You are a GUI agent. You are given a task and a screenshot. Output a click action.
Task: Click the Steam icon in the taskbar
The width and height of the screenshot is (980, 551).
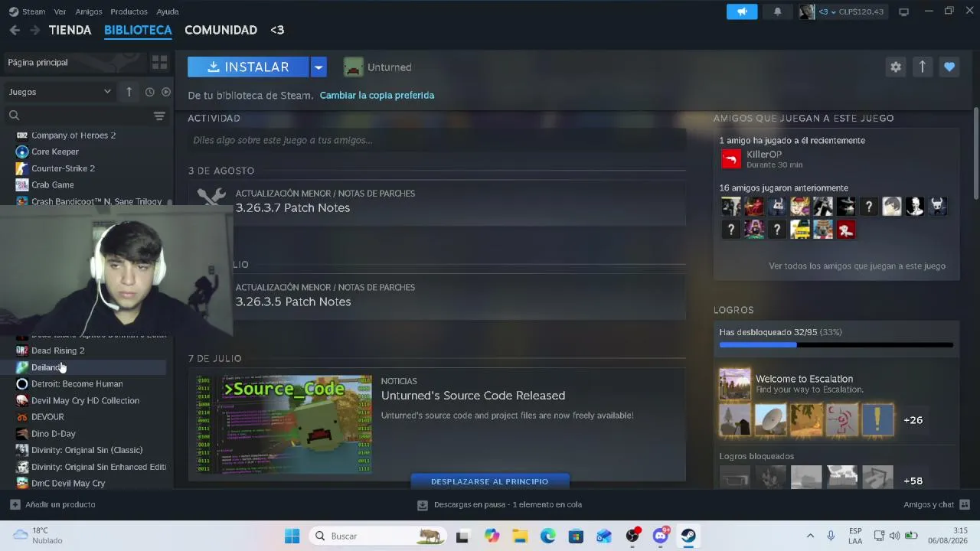pyautogui.click(x=688, y=536)
